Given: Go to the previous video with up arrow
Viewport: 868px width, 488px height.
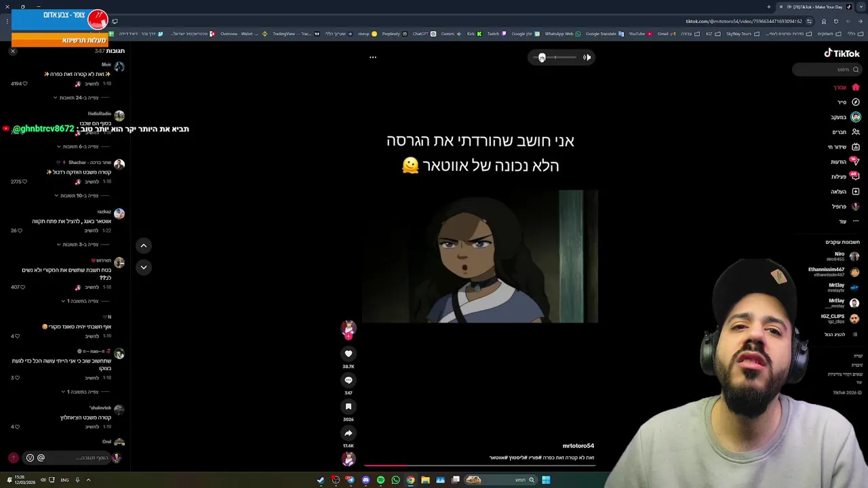Looking at the screenshot, I should tap(143, 245).
